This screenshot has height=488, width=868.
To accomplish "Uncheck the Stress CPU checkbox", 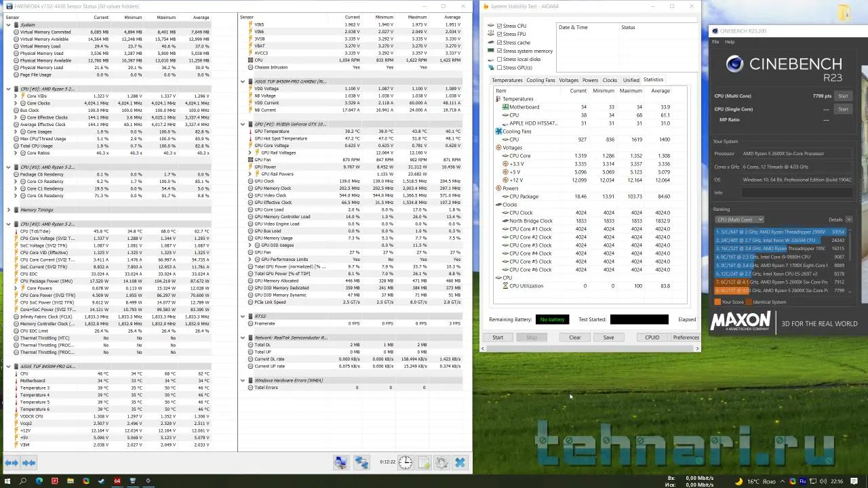I will pyautogui.click(x=500, y=26).
